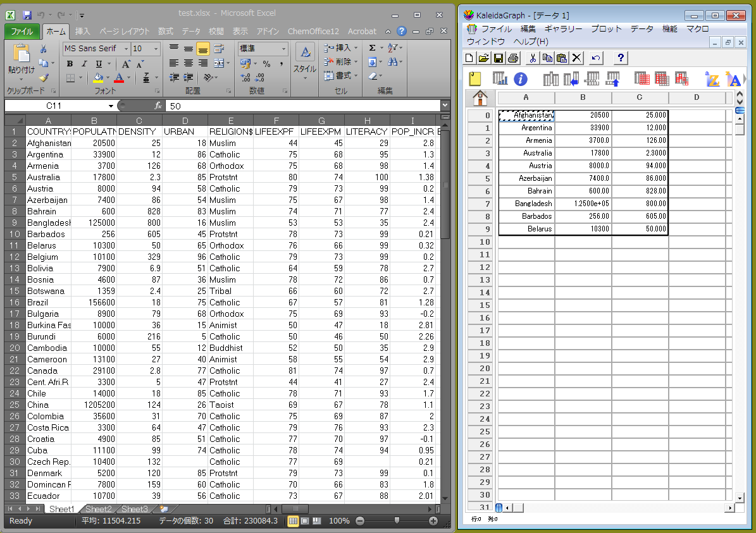Open KaleidaGraph's ギャラリー menu

pyautogui.click(x=564, y=29)
